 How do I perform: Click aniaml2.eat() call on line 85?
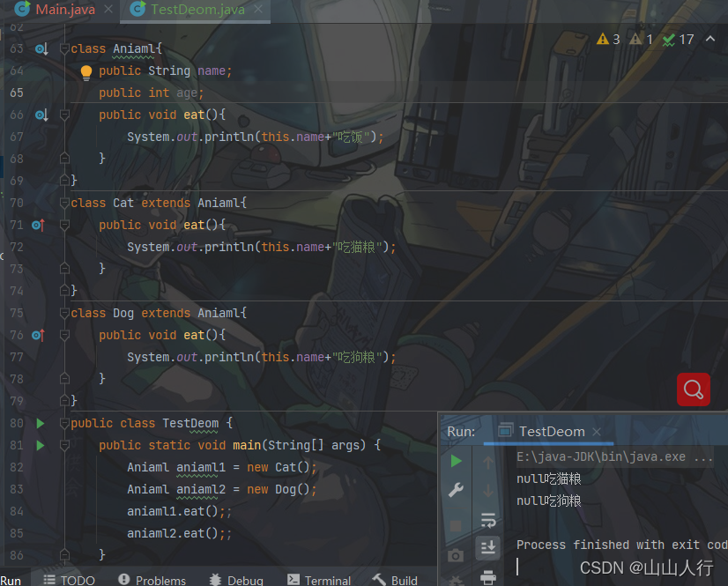173,533
